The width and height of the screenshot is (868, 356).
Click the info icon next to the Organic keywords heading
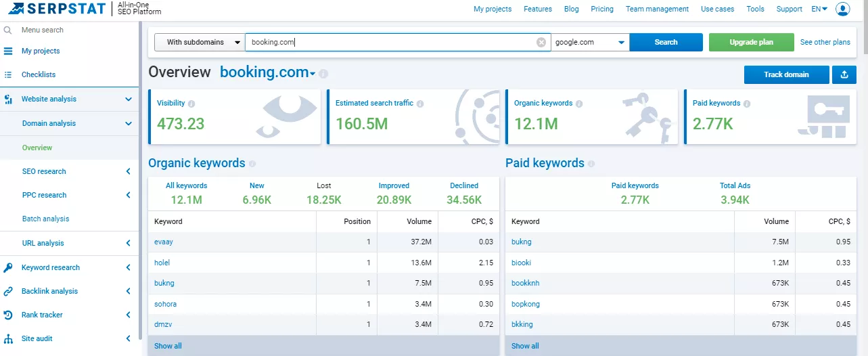(x=252, y=164)
